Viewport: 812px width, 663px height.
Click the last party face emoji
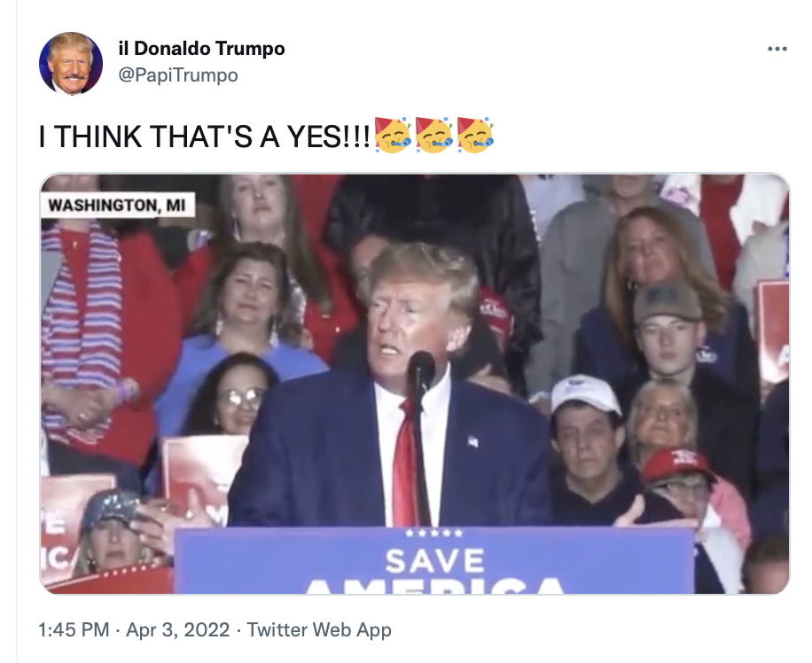tap(475, 136)
